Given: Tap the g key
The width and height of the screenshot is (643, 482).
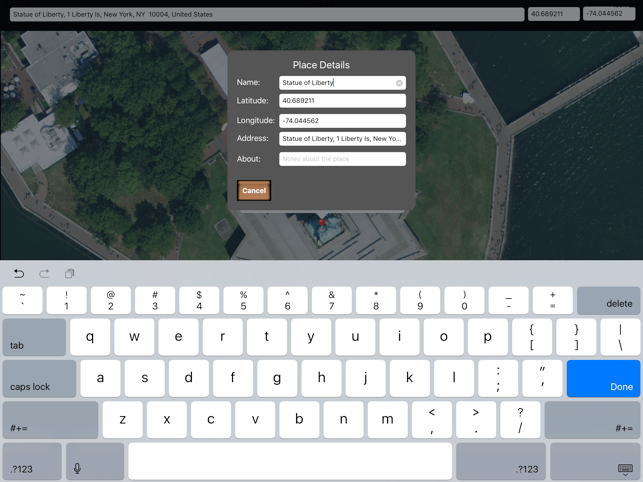Looking at the screenshot, I should click(277, 379).
